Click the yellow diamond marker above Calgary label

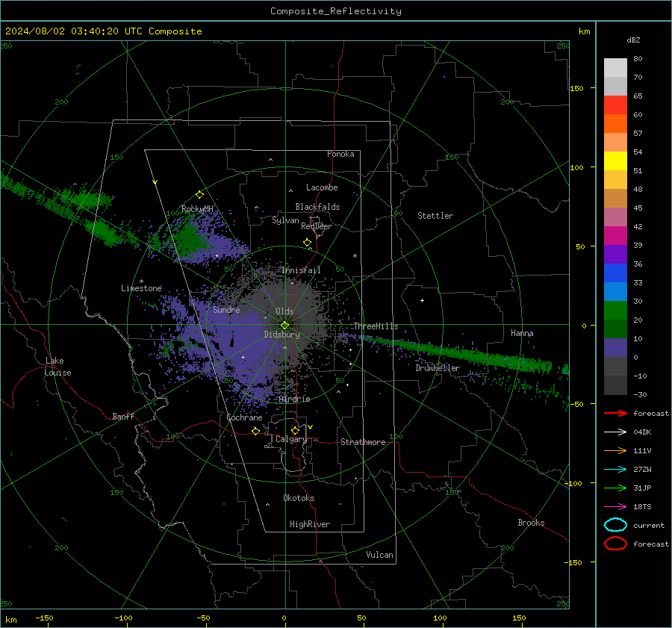(295, 430)
